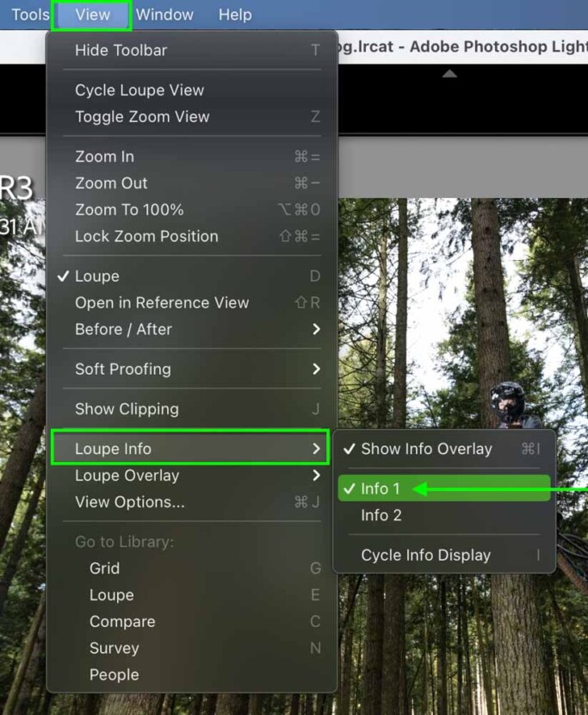Screen dimensions: 588x715
Task: Expand the Before / After submenu
Action: (x=192, y=329)
